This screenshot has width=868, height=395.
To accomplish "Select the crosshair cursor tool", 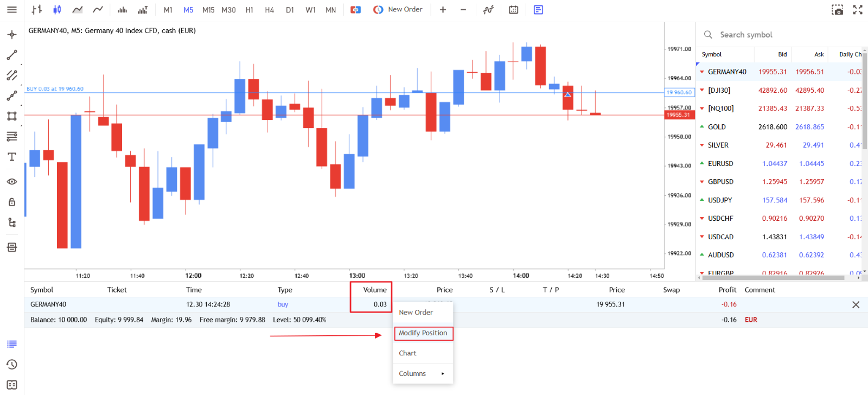I will pyautogui.click(x=12, y=35).
